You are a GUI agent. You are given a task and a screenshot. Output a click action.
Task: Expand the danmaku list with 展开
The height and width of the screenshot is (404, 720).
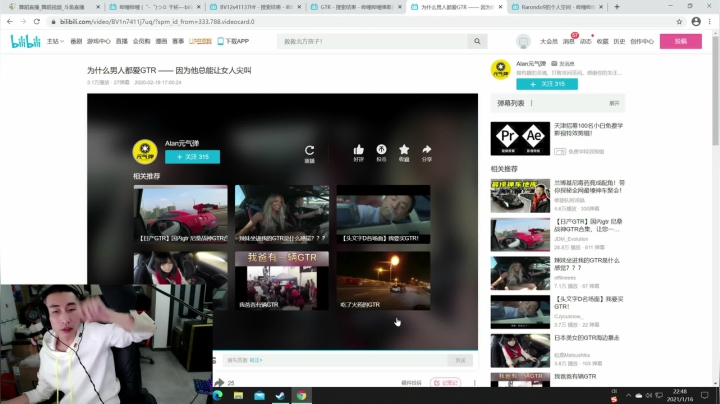[x=614, y=103]
